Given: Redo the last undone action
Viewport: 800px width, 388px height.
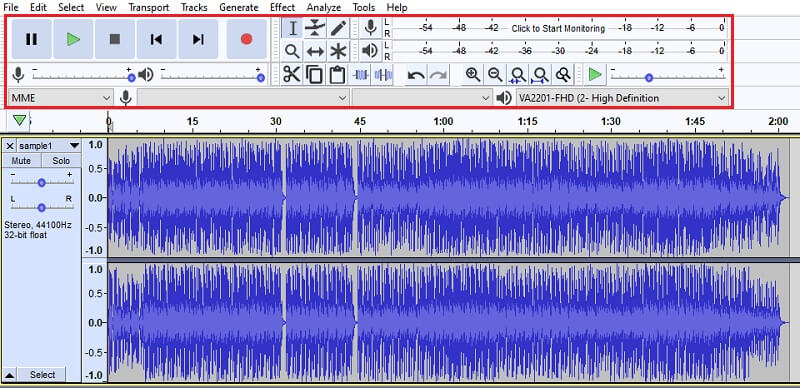Looking at the screenshot, I should tap(438, 76).
